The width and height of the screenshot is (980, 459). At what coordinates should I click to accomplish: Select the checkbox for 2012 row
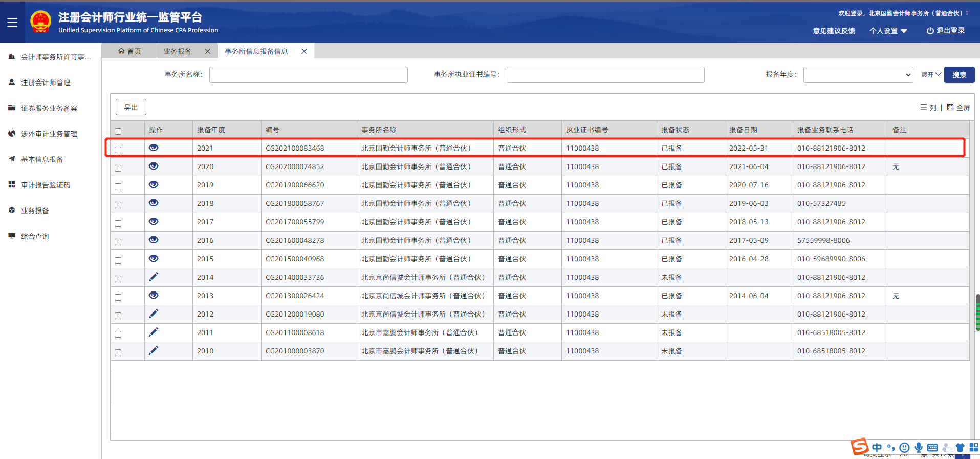[x=118, y=316]
